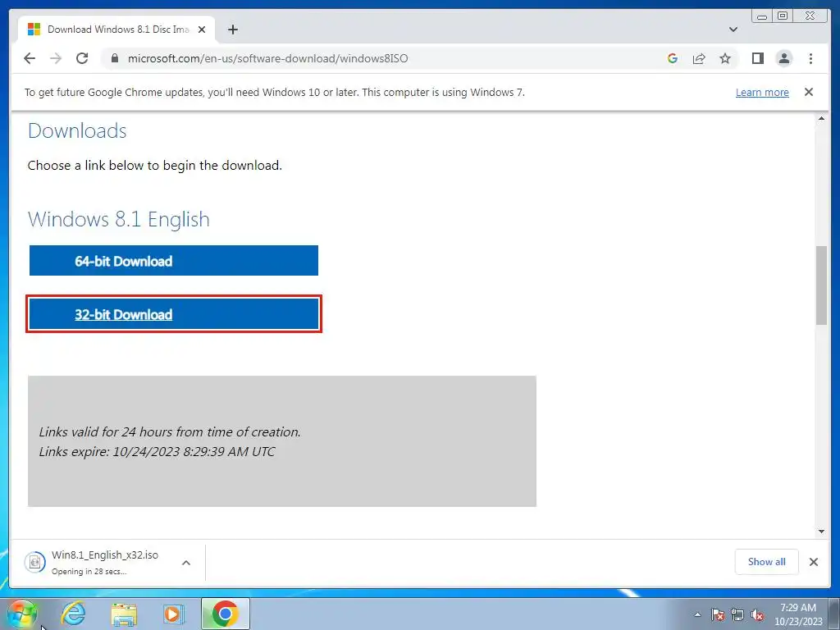Image resolution: width=840 pixels, height=630 pixels.
Task: Show hidden system tray icons
Action: (697, 614)
